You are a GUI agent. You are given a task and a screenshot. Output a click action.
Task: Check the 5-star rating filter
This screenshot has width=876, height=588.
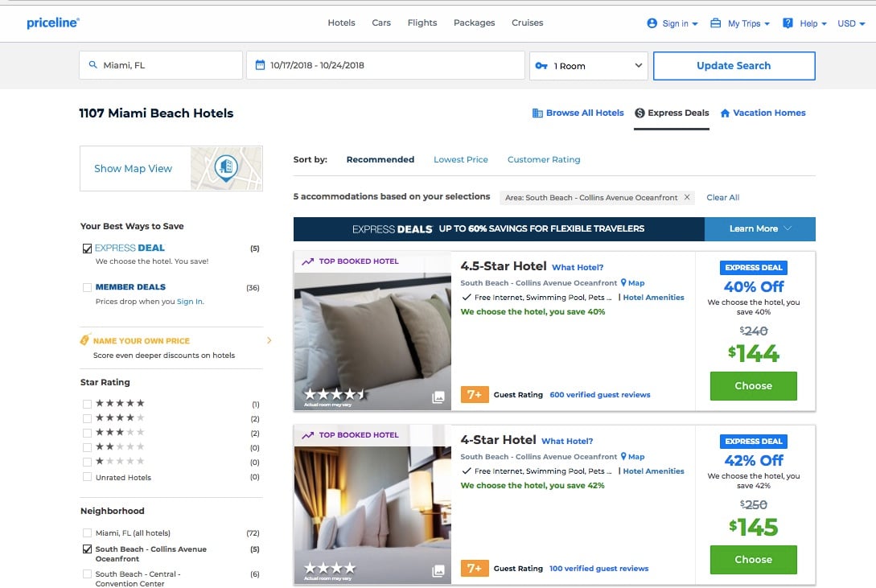[x=87, y=404]
